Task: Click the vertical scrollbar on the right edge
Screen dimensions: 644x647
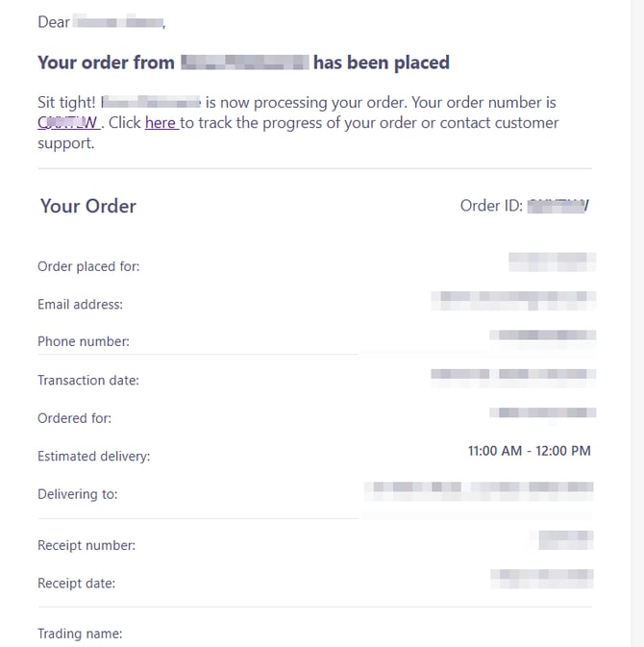Action: click(x=637, y=288)
